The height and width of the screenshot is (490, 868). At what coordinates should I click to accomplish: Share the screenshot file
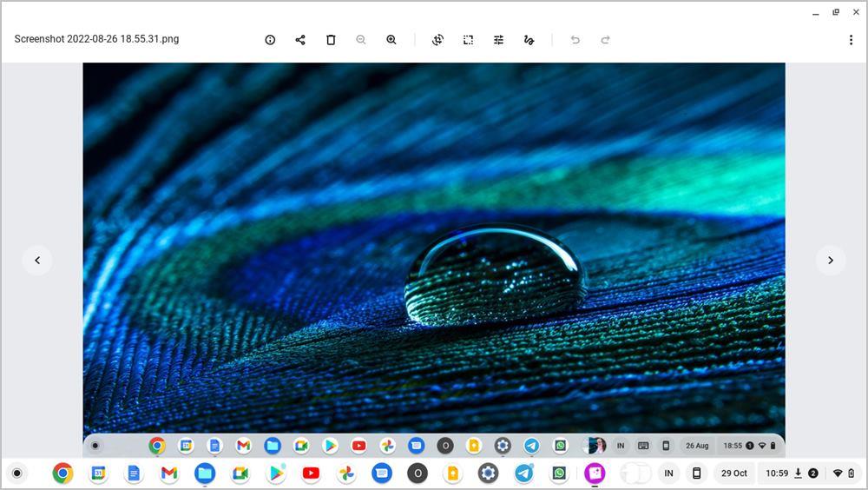[x=300, y=40]
